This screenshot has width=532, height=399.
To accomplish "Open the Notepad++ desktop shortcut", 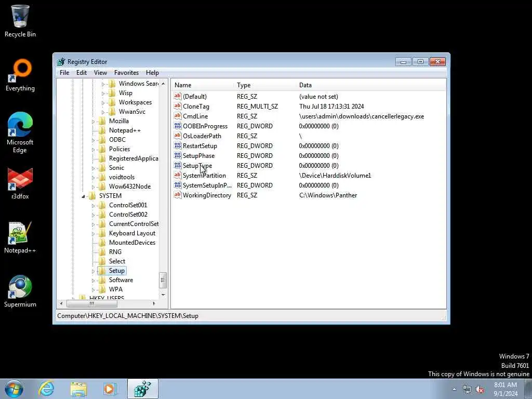I will click(20, 237).
